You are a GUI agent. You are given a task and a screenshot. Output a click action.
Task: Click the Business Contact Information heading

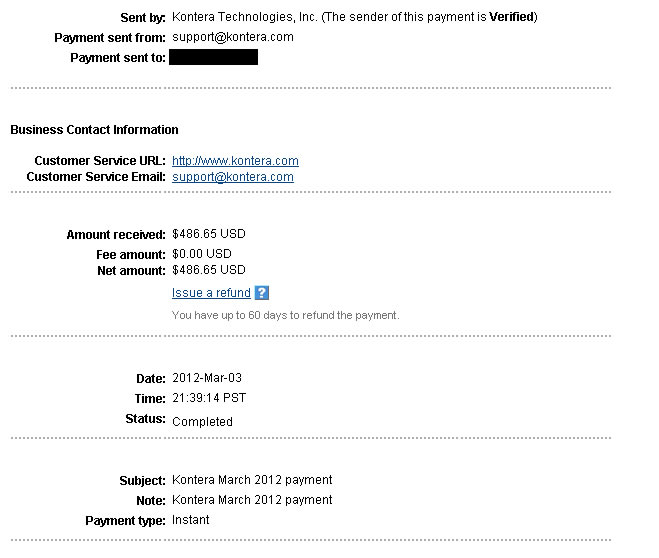click(x=95, y=129)
